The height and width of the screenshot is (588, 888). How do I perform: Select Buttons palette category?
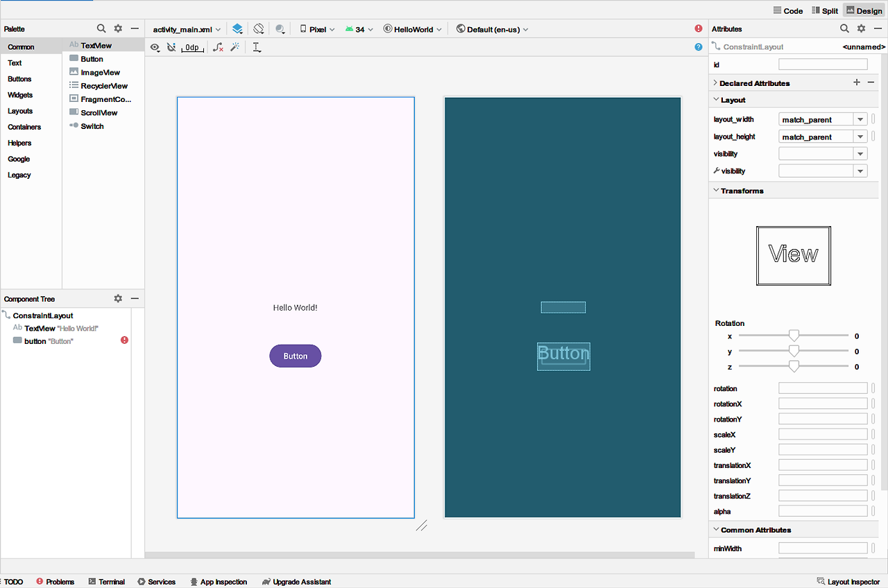click(31, 79)
